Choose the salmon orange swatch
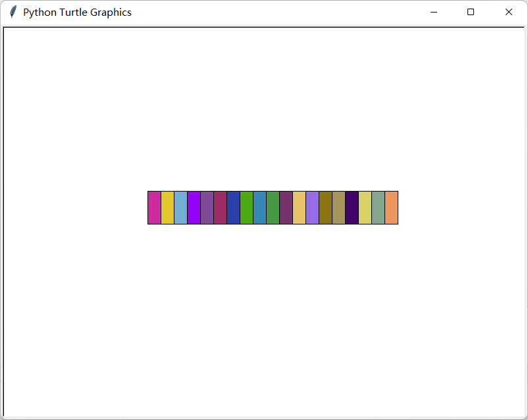Screen dimensions: 528x420 [391, 207]
